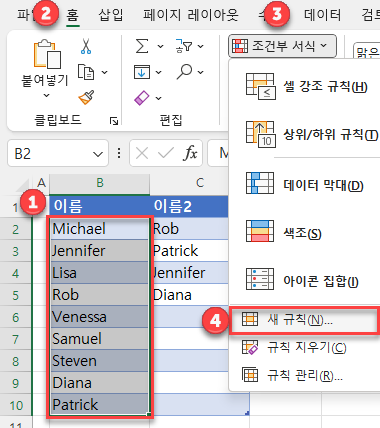380x428 pixels.
Task: Select row 6 header
Action: click(16, 317)
